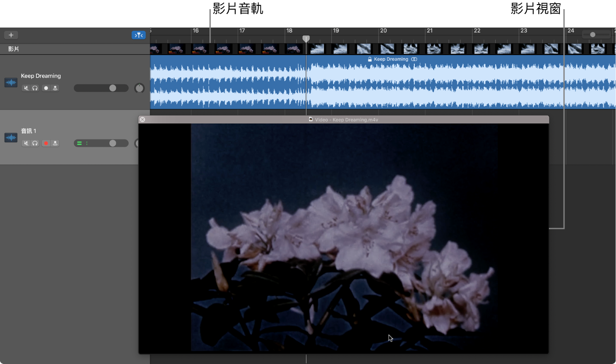The width and height of the screenshot is (616, 364).
Task: Toggle solo on the 音訊 1 track
Action: 35,143
